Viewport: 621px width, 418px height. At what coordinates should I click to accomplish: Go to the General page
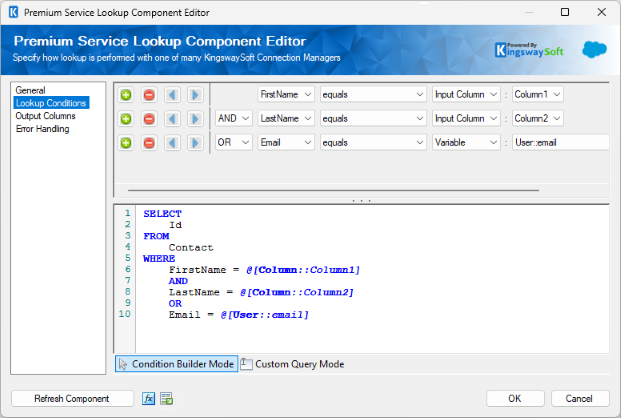30,90
